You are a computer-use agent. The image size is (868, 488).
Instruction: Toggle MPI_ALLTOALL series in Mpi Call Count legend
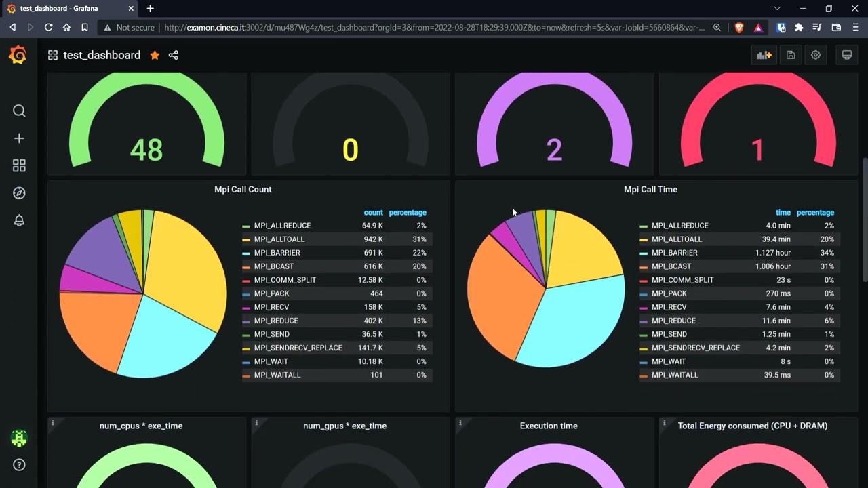[x=279, y=239]
